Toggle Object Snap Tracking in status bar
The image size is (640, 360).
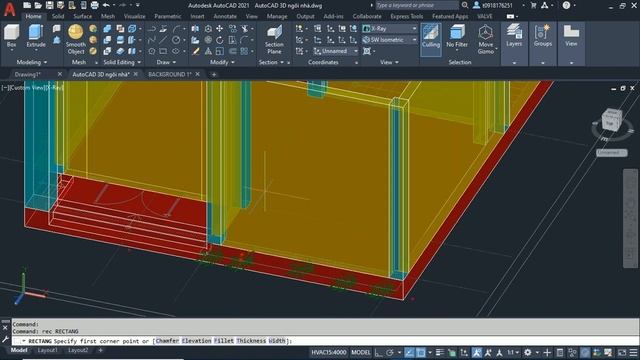(409, 353)
